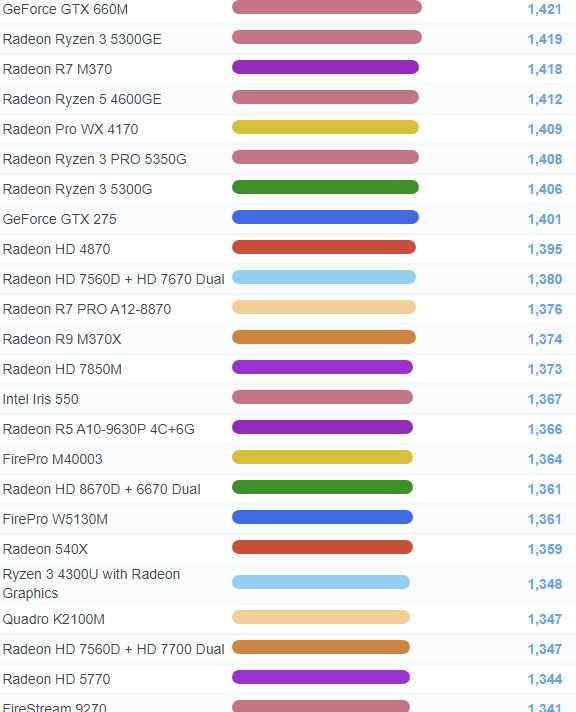The image size is (576, 712).
Task: Select the Radeon 540X name
Action: [x=45, y=549]
